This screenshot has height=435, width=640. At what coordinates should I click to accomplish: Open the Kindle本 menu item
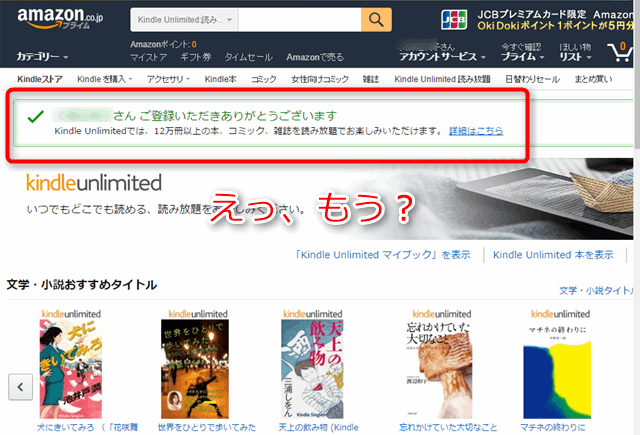(x=220, y=79)
